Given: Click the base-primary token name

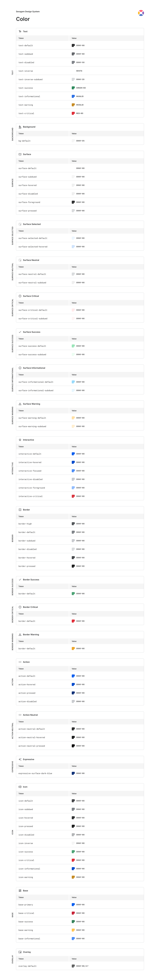Looking at the screenshot, I should [25, 905].
